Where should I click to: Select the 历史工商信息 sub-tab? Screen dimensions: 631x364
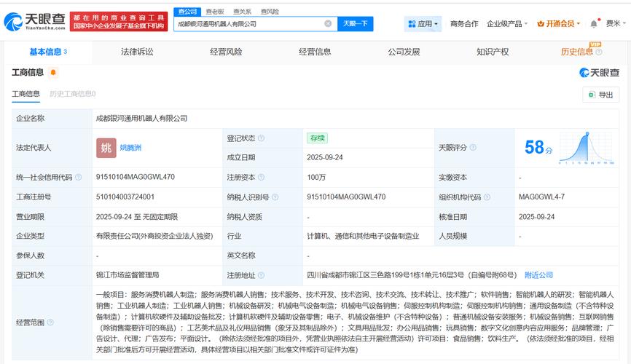click(x=72, y=94)
